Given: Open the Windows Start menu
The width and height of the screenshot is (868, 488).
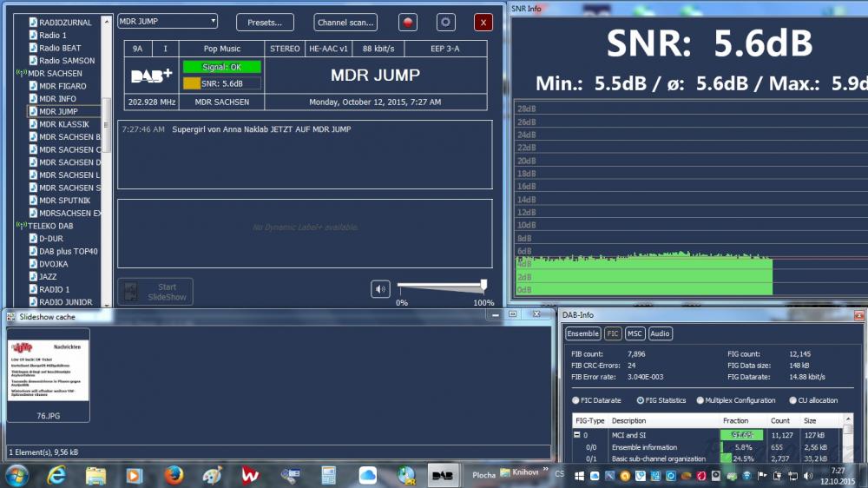Looking at the screenshot, I should click(17, 475).
